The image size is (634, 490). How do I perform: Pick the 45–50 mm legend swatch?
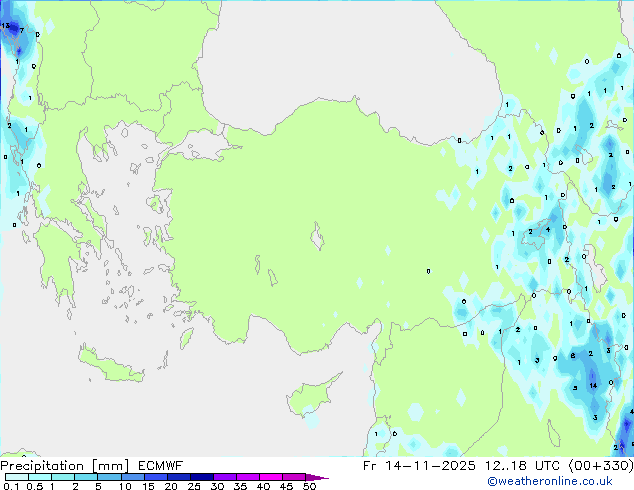294,477
